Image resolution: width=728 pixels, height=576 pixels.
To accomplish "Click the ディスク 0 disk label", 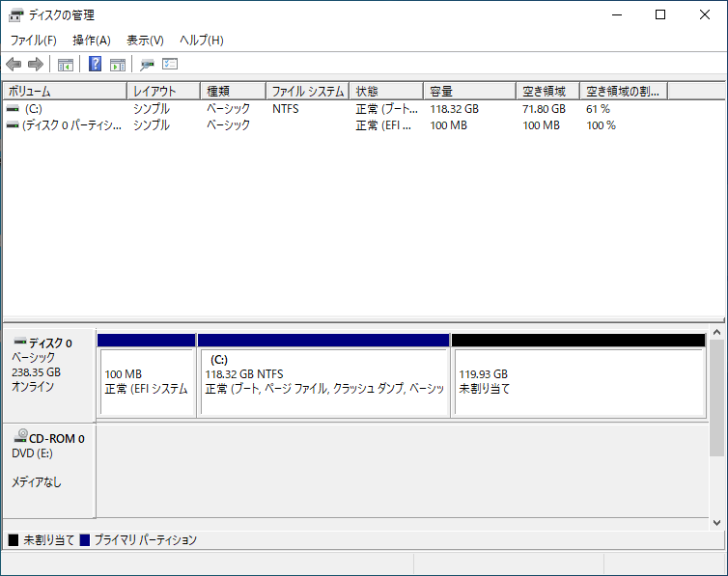I will [50, 343].
